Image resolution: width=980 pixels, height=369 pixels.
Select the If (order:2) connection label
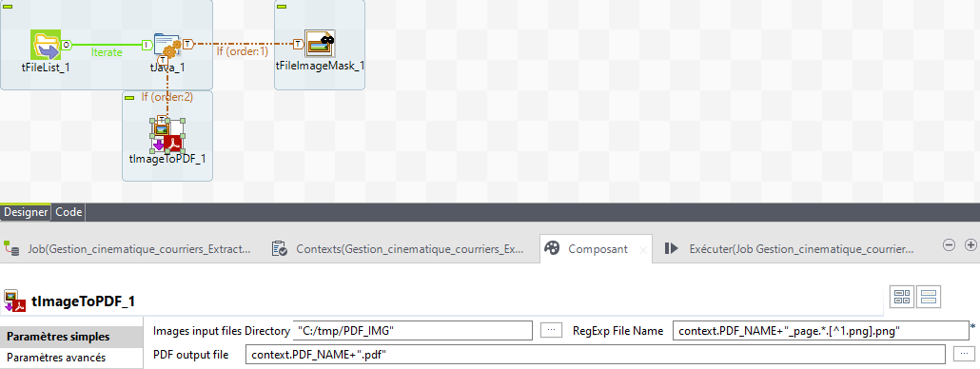167,97
